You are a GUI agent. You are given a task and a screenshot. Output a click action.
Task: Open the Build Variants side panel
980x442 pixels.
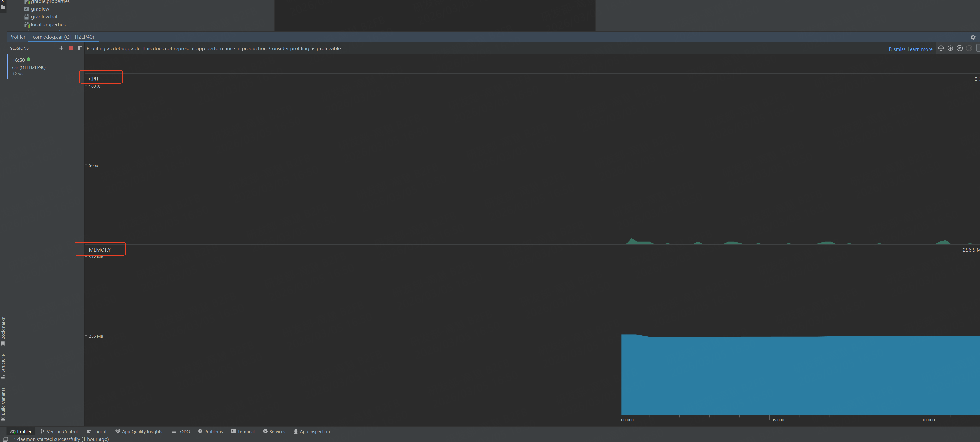tap(3, 404)
